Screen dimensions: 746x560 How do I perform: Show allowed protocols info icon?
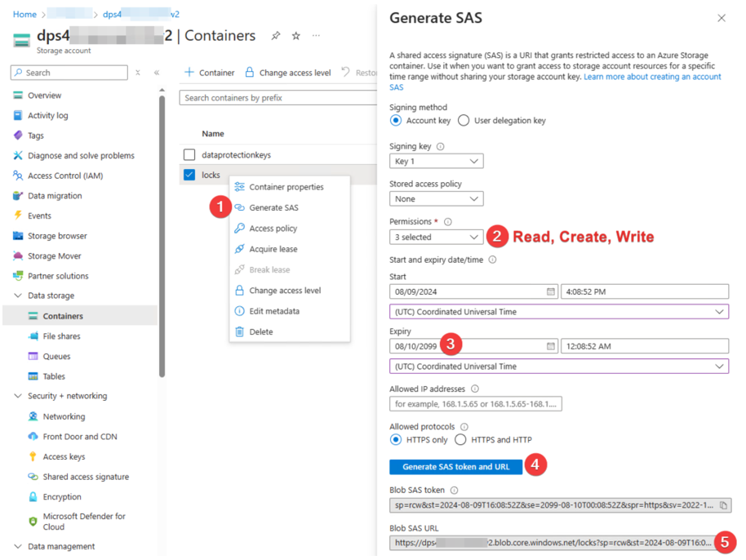(x=464, y=427)
